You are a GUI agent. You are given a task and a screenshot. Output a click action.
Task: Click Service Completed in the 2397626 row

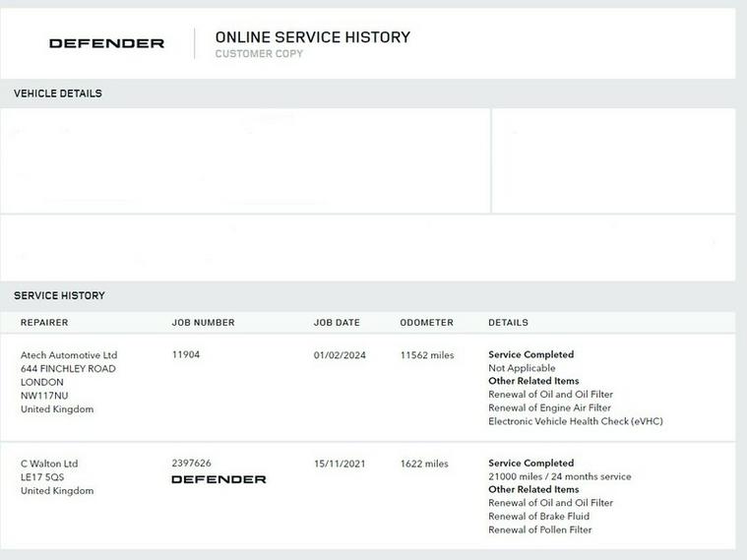point(531,463)
